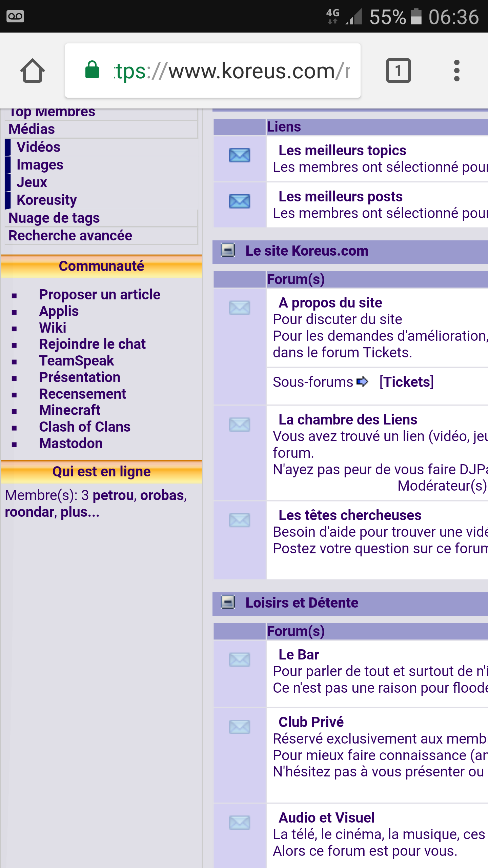Open the Tickets sub-forum link
Screen dimensions: 488x868
[406, 382]
